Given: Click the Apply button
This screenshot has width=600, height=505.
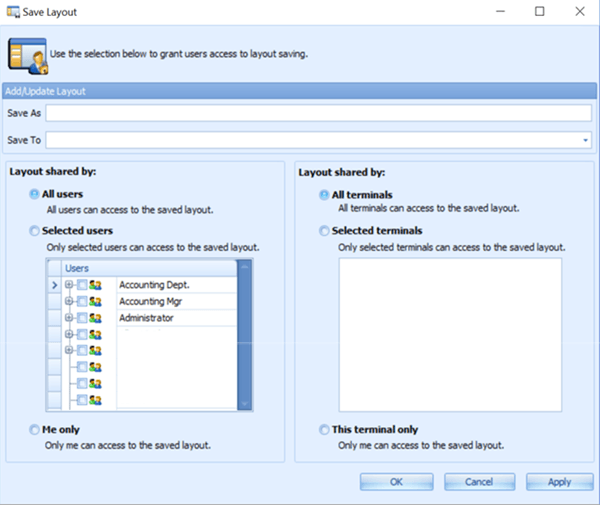Looking at the screenshot, I should [x=559, y=482].
